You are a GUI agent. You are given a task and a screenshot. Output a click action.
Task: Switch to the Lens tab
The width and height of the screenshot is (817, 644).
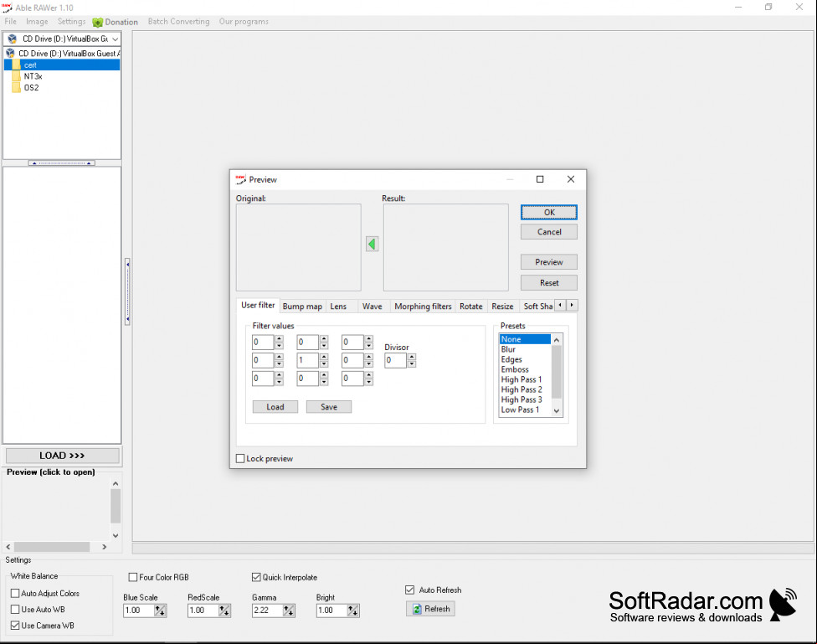[x=338, y=307]
